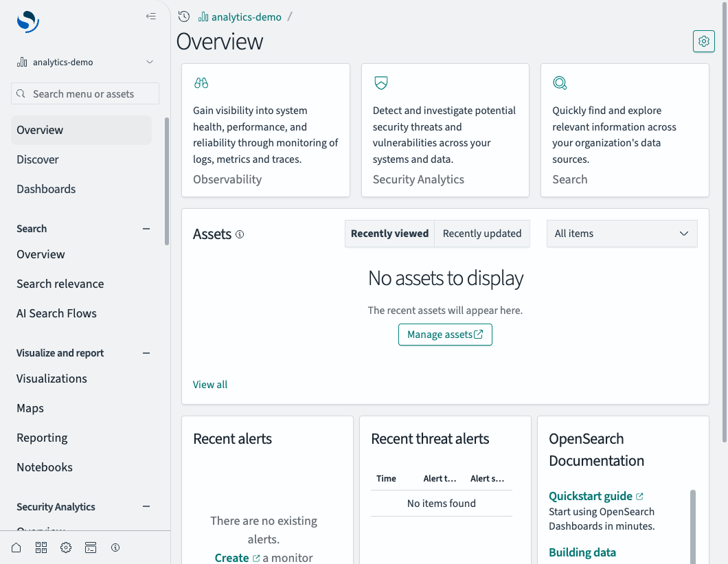The height and width of the screenshot is (564, 728).
Task: Collapse the Visualize and report section
Action: click(x=146, y=353)
